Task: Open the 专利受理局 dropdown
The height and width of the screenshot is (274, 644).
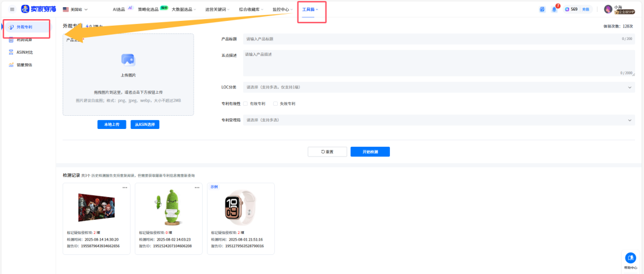Action: click(x=439, y=120)
